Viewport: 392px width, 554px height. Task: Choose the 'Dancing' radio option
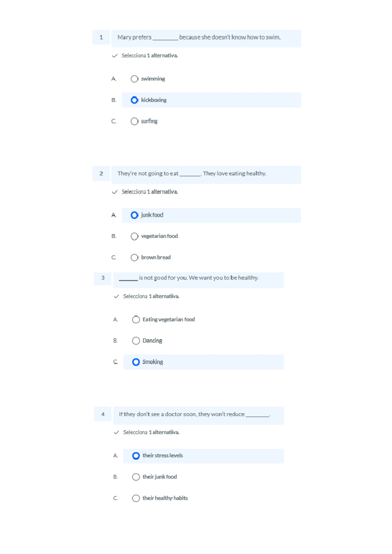click(x=136, y=341)
